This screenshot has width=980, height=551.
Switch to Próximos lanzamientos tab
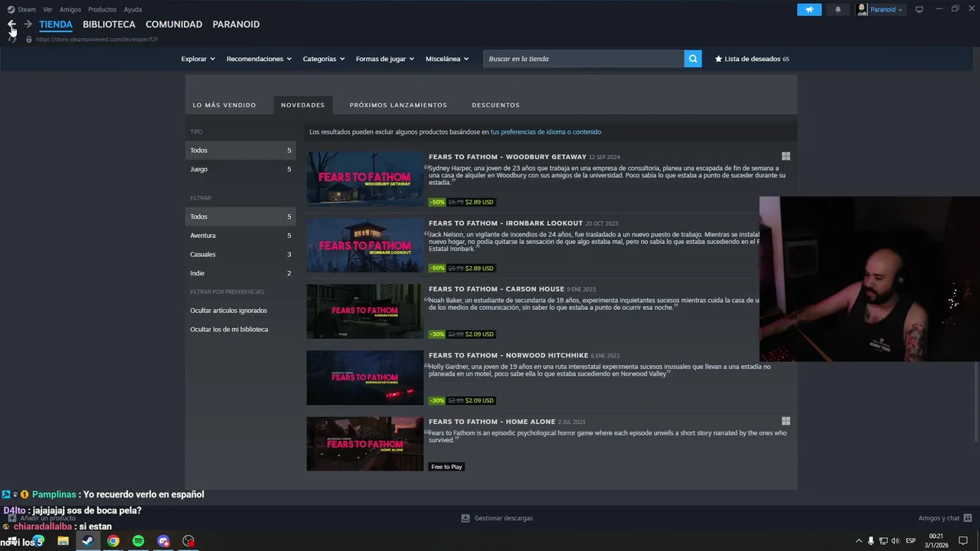click(398, 105)
